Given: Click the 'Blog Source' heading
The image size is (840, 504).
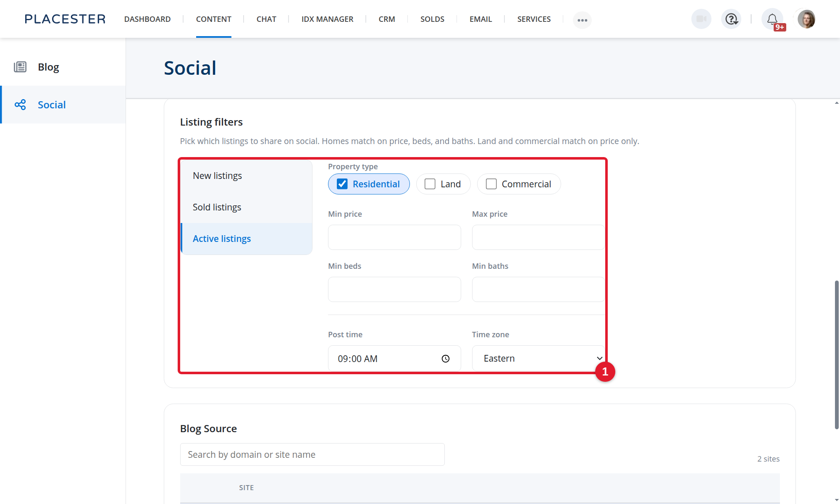Looking at the screenshot, I should tap(208, 428).
